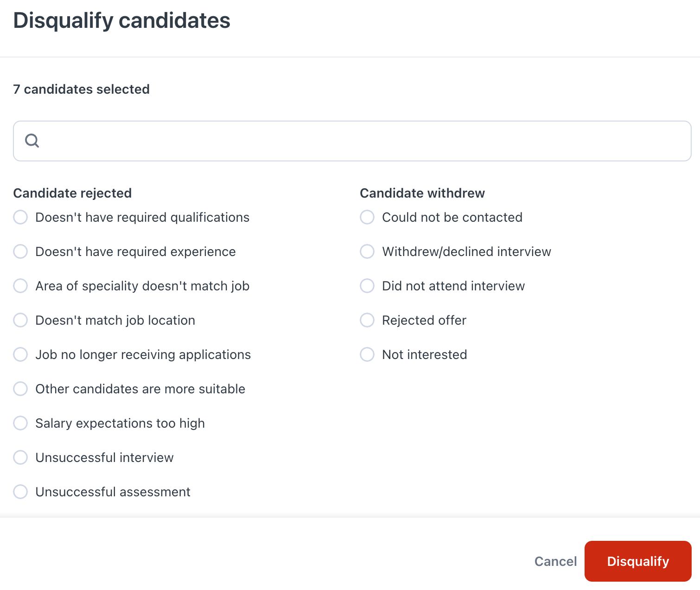
Task: Pick "Salary expectations too high" reason
Action: click(20, 423)
